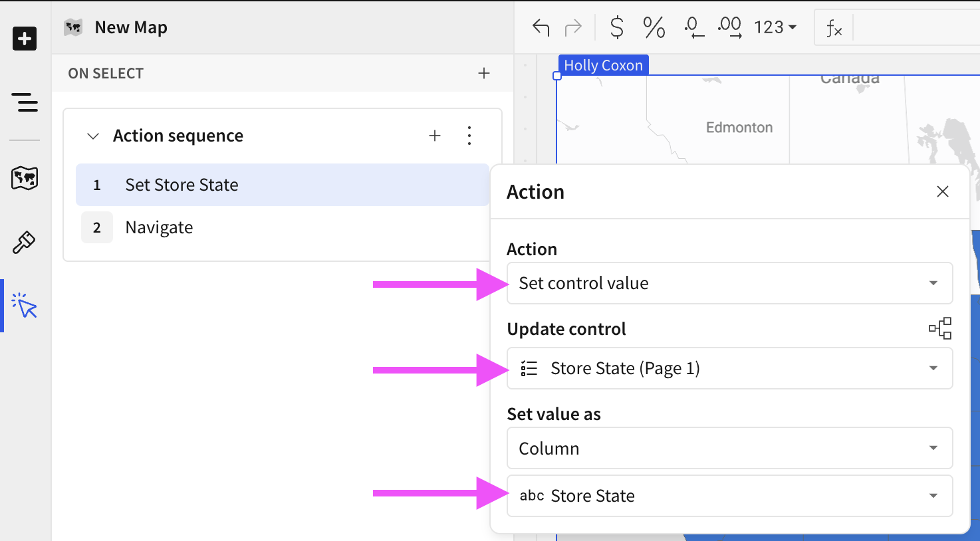The height and width of the screenshot is (541, 980).
Task: Open the Store State (Page 1) control dropdown
Action: coord(729,368)
